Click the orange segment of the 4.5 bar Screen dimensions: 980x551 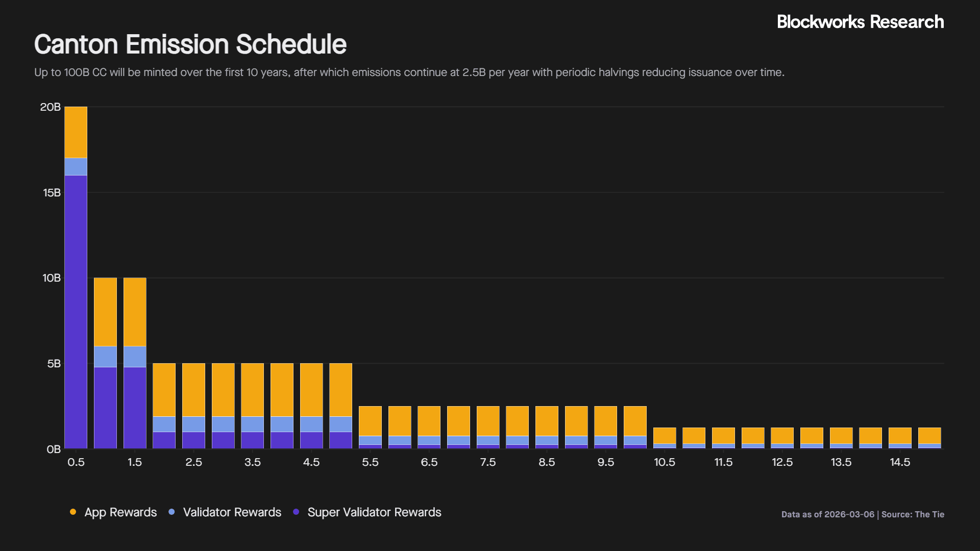311,390
